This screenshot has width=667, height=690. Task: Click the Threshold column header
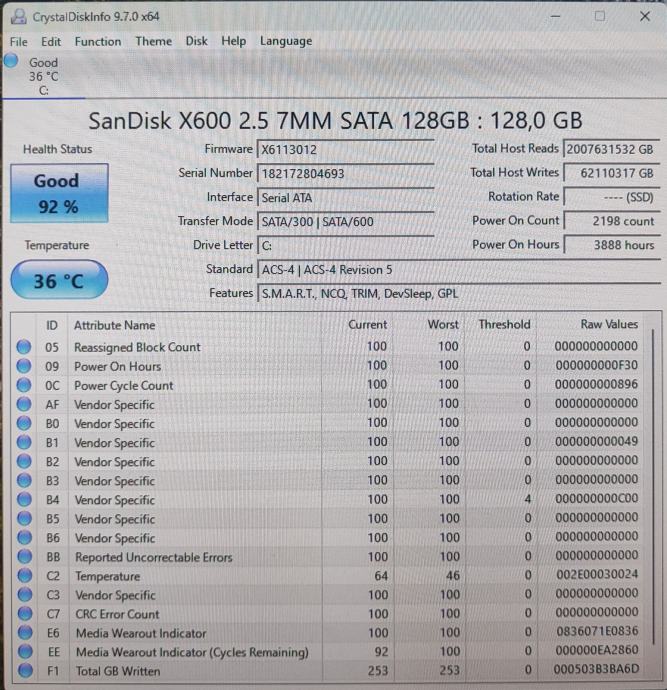[504, 325]
